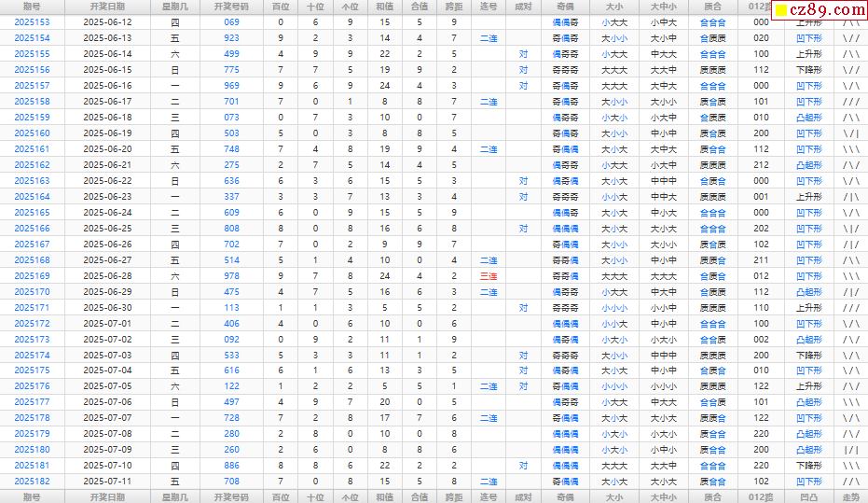
Task: Click 偶偶奇 in the 2025165 row
Action: pyautogui.click(x=565, y=213)
